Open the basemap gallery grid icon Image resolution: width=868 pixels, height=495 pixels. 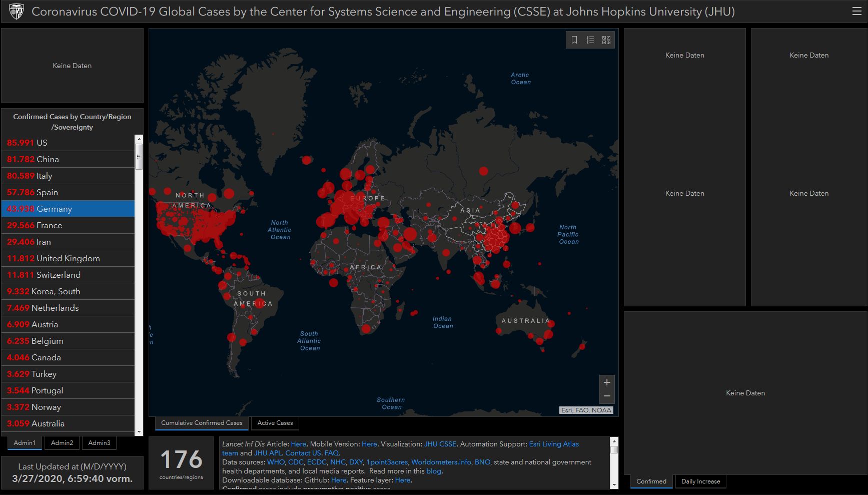point(606,40)
